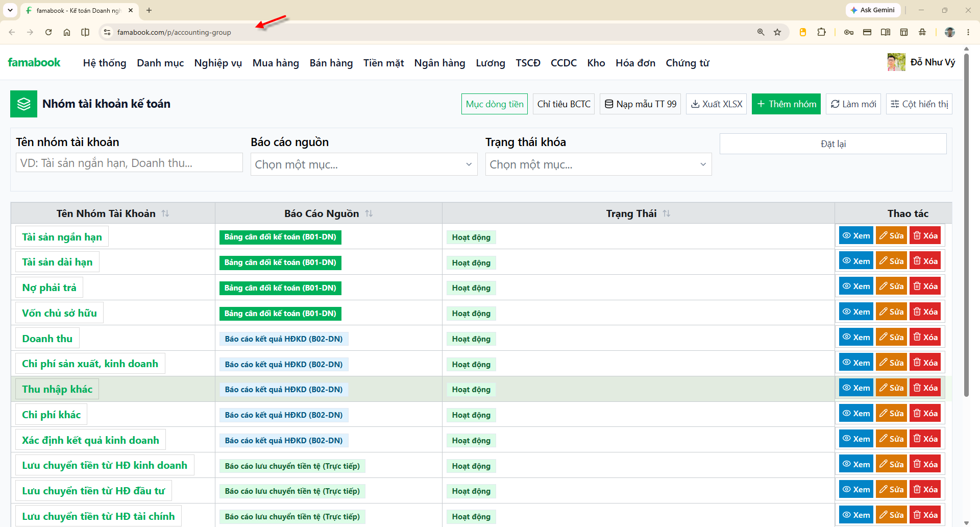Screen dimensions: 980x527
Task: Sort by Tên Nhóm Tài Khoản column
Action: [x=165, y=213]
